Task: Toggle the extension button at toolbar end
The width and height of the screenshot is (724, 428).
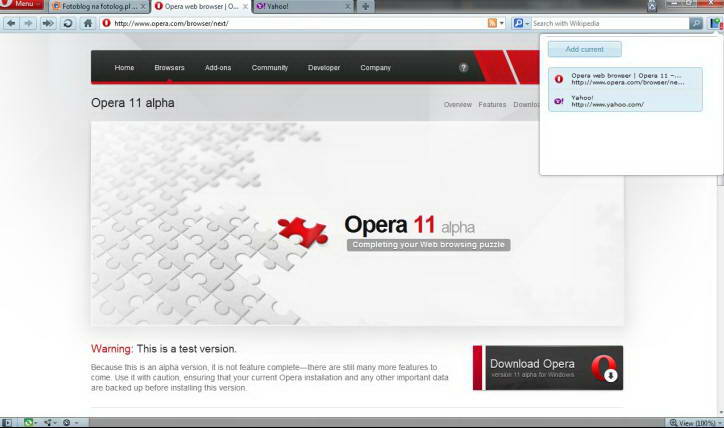Action: click(x=716, y=23)
